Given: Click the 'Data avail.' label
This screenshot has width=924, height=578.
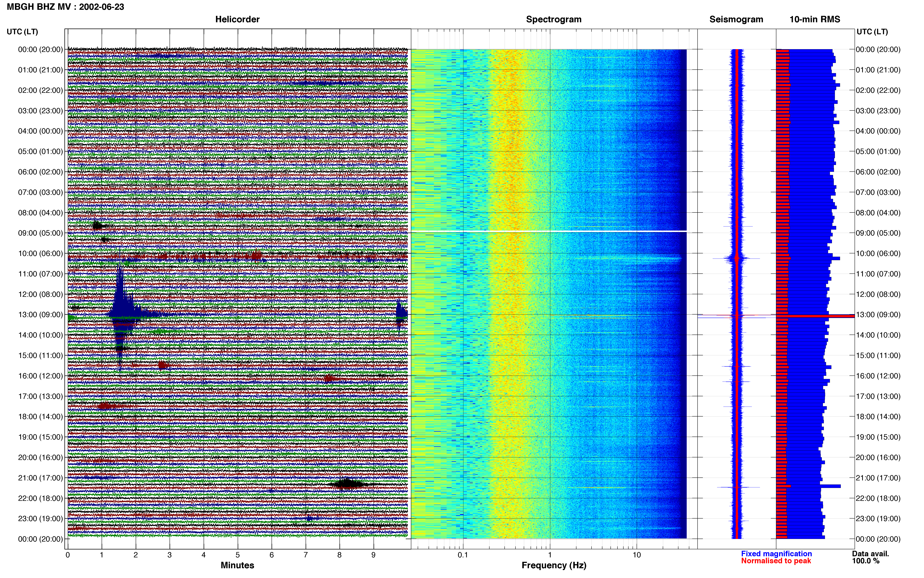Looking at the screenshot, I should (x=870, y=554).
